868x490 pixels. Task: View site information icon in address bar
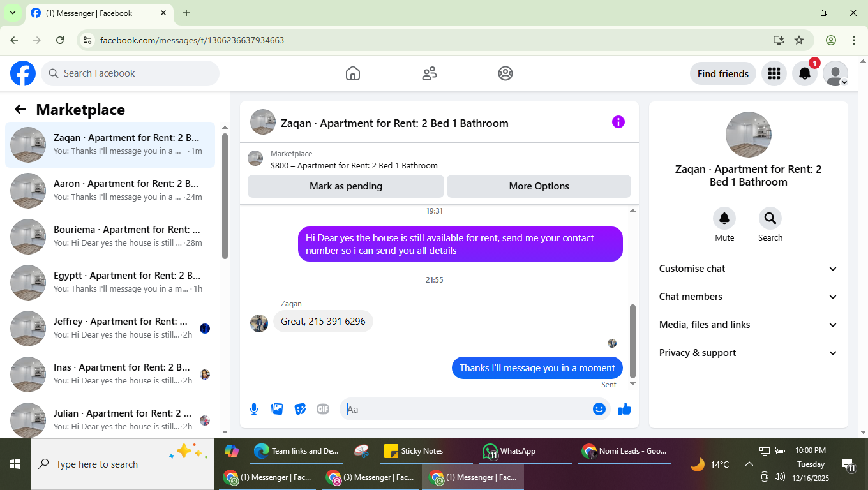[x=88, y=40]
